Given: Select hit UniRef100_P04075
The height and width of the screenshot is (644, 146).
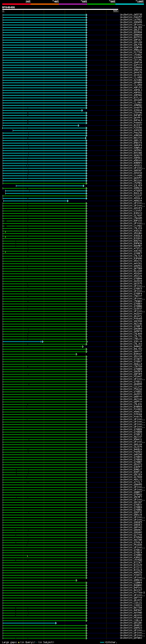Looking at the screenshot, I should [131, 417].
